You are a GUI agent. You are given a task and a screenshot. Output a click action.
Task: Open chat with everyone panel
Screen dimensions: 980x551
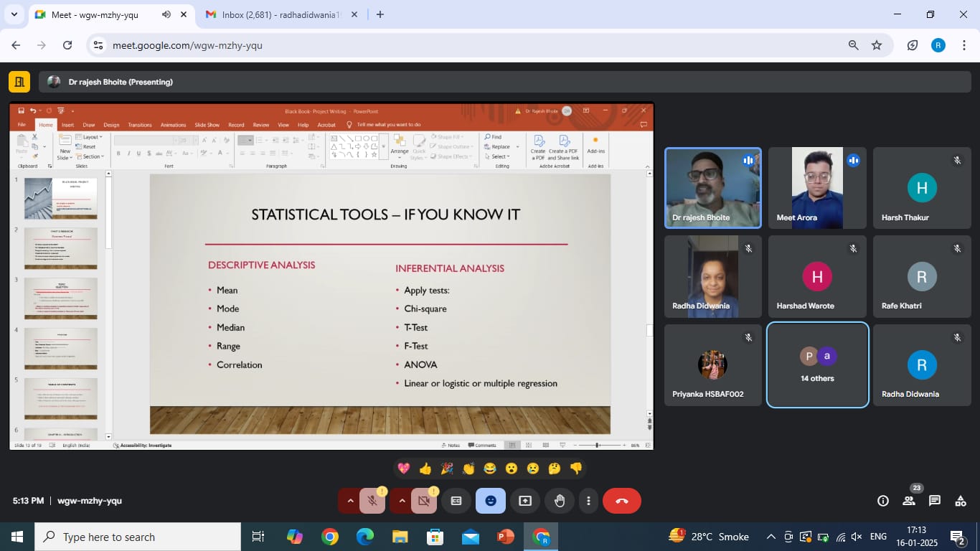click(935, 501)
